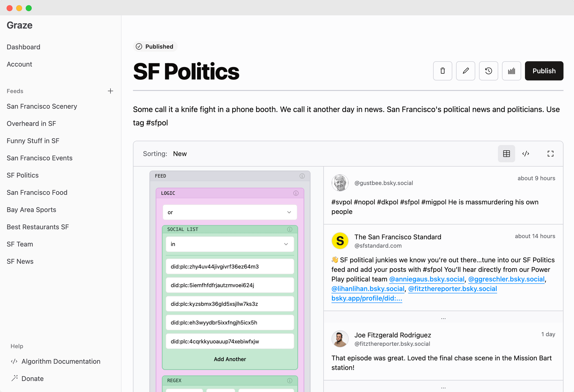Click the delete/trash icon for feed
The height and width of the screenshot is (392, 574).
(x=443, y=70)
